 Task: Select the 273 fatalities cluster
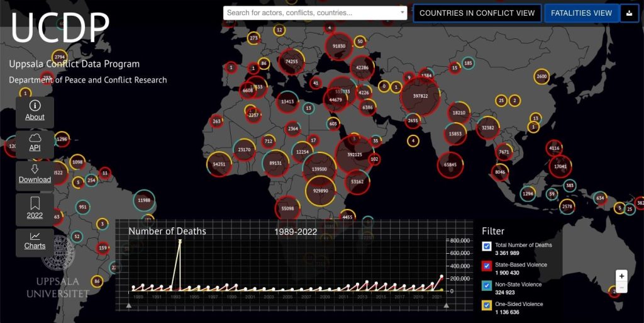(x=253, y=38)
